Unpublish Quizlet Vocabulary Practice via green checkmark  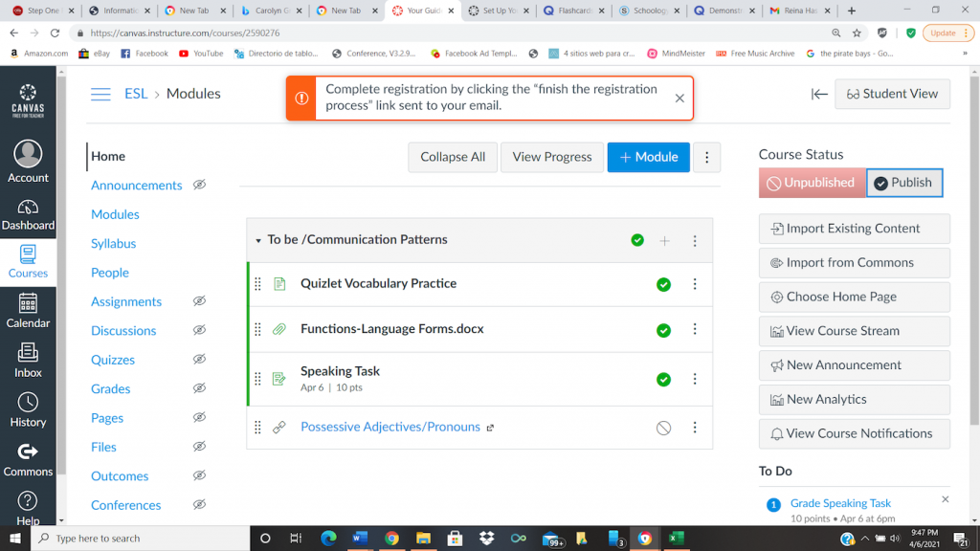point(663,283)
